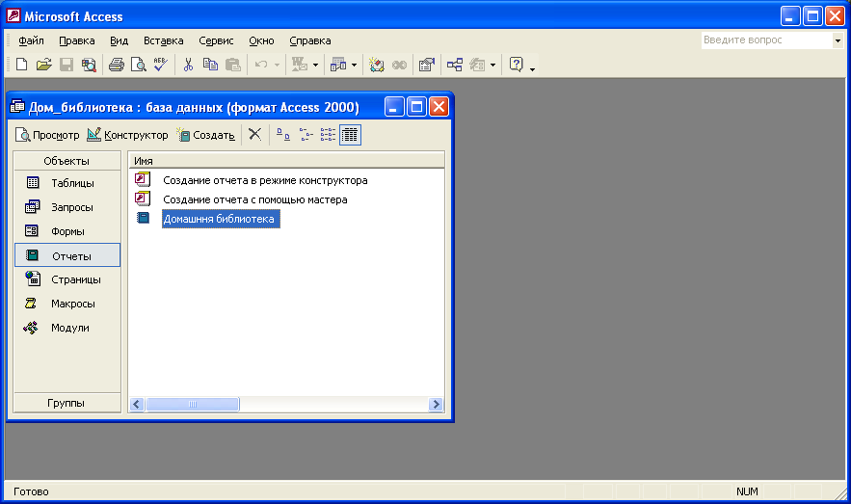Minimize the Дом_библиотека database window
The width and height of the screenshot is (851, 504).
pyautogui.click(x=394, y=107)
